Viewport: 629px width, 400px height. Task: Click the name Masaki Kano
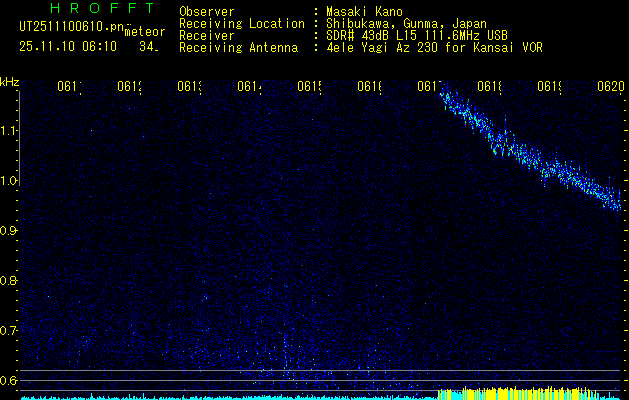coord(364,12)
